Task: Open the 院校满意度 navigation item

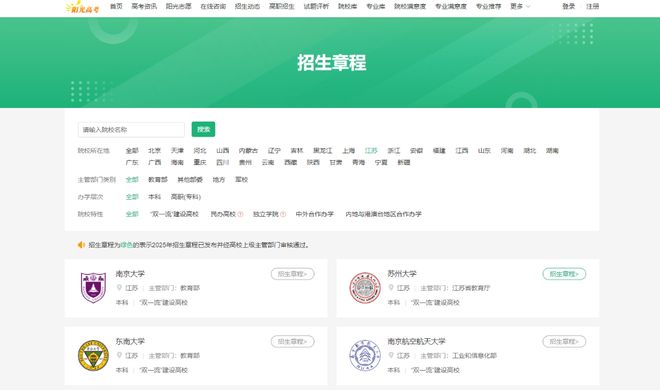Action: [410, 6]
